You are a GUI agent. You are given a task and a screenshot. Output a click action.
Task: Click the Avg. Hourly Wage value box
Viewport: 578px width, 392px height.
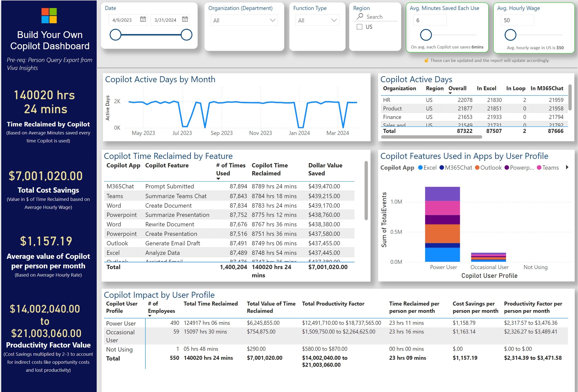(517, 20)
